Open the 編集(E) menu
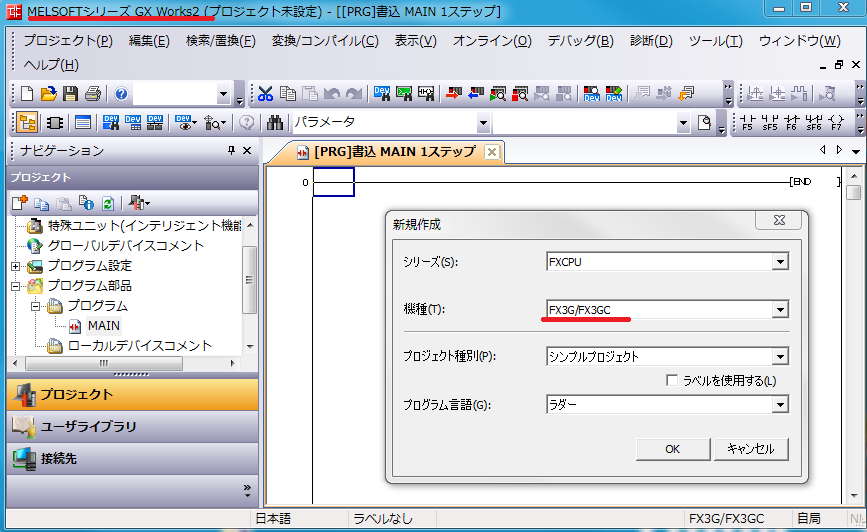This screenshot has height=532, width=867. click(x=149, y=41)
